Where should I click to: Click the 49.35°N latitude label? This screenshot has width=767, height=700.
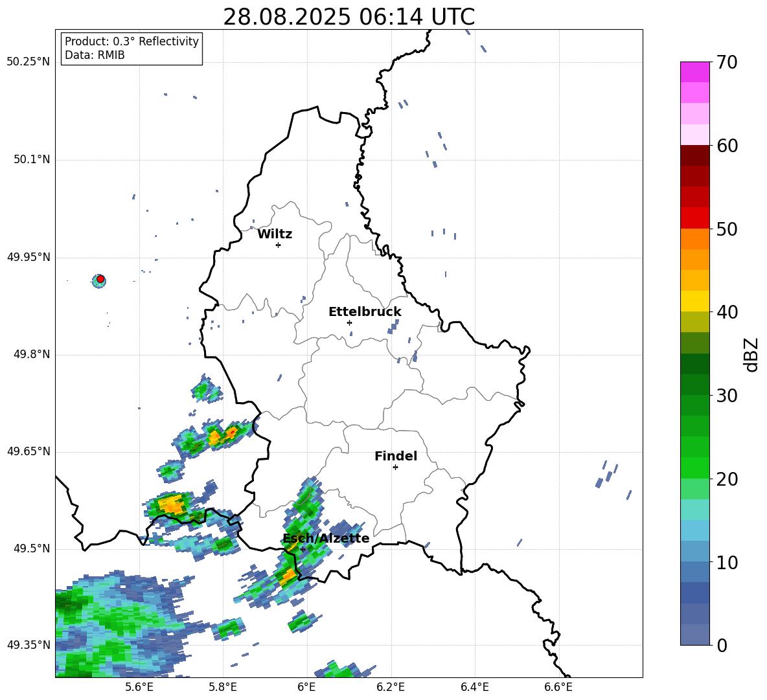pyautogui.click(x=29, y=645)
